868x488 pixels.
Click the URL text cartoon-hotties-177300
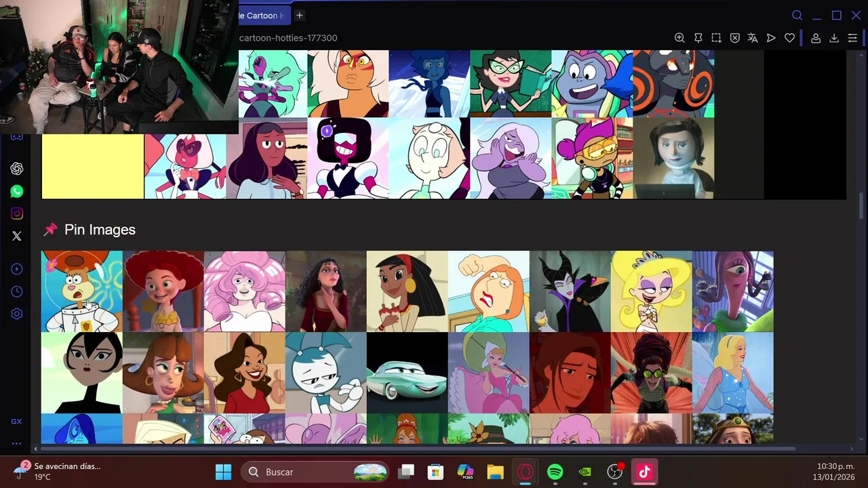coord(288,38)
